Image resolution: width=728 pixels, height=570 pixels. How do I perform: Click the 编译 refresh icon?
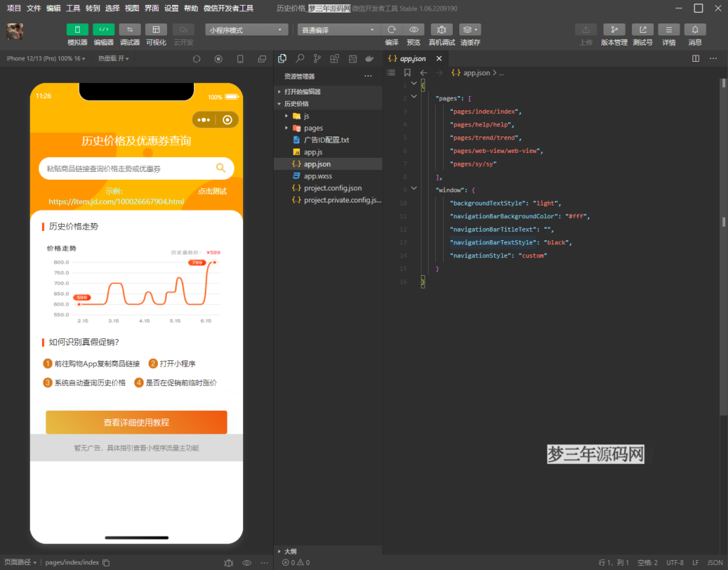[391, 30]
